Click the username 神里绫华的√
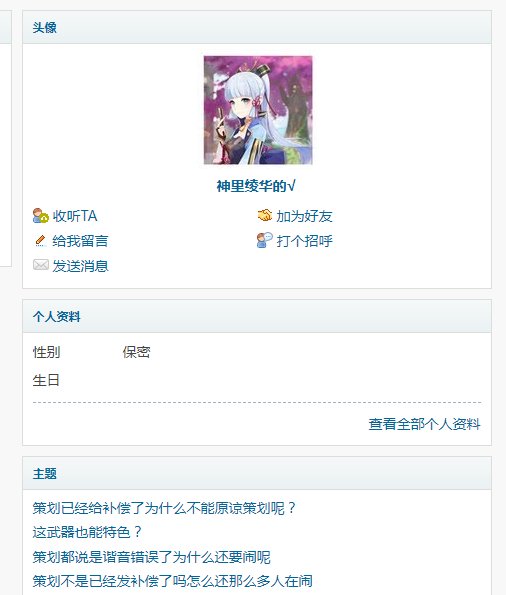Screen dimensions: 506x595 pyautogui.click(x=256, y=186)
